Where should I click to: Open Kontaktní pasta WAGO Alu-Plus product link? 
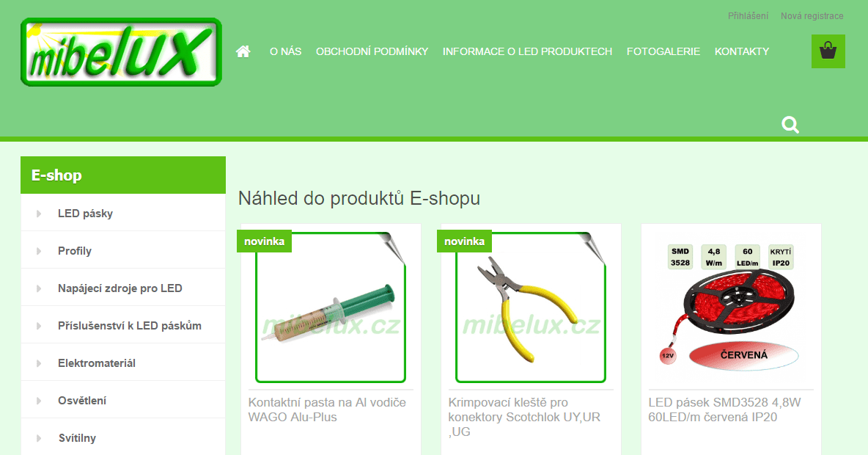tap(327, 409)
